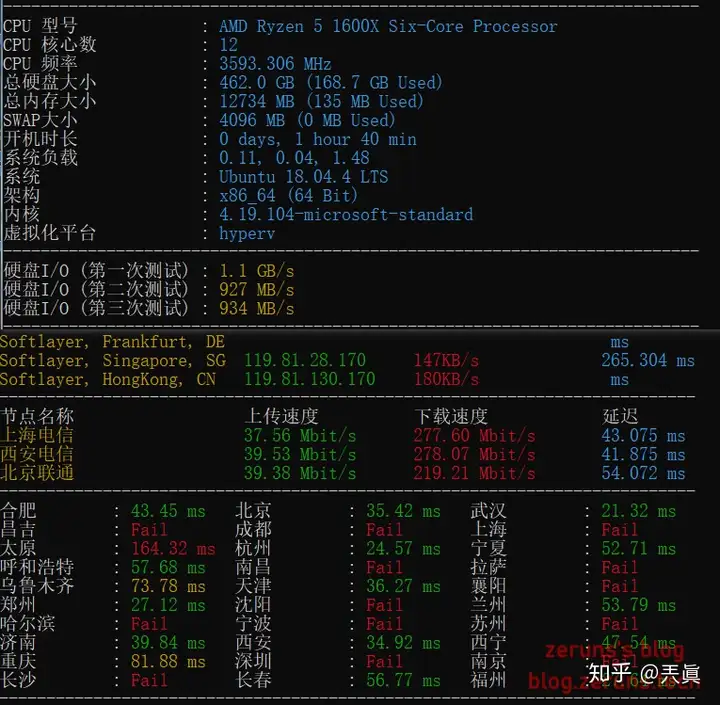Click the '延迟' column header
This screenshot has width=720, height=705.
point(620,417)
